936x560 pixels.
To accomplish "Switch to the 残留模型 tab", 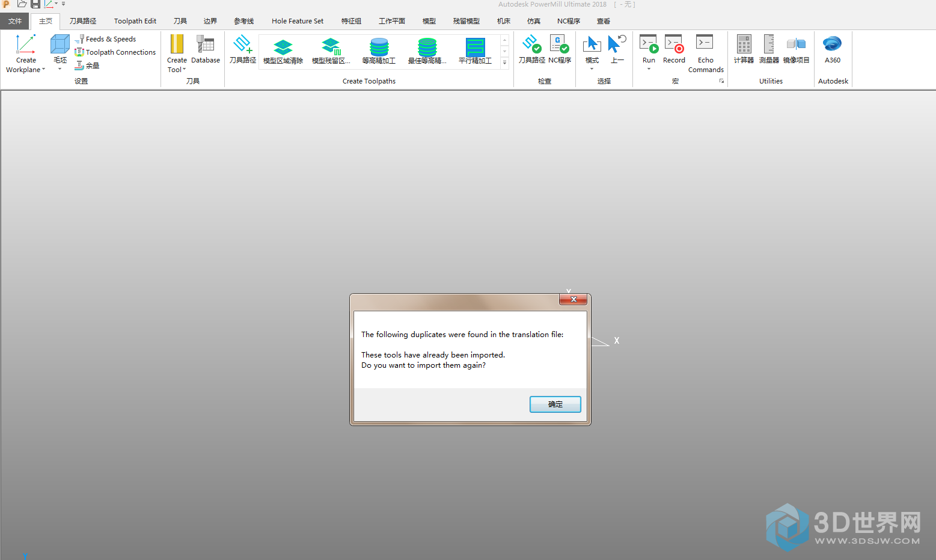I will coord(466,21).
